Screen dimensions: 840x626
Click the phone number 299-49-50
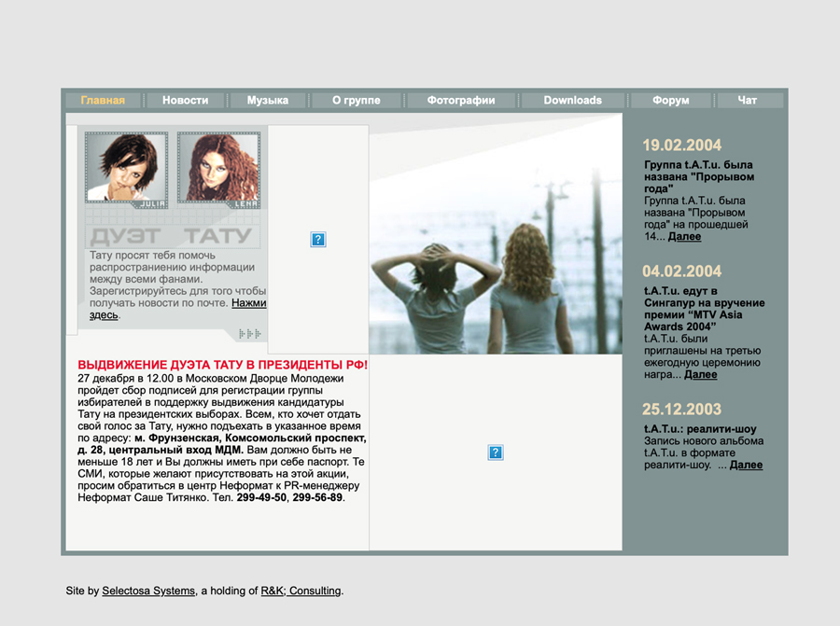click(x=261, y=497)
